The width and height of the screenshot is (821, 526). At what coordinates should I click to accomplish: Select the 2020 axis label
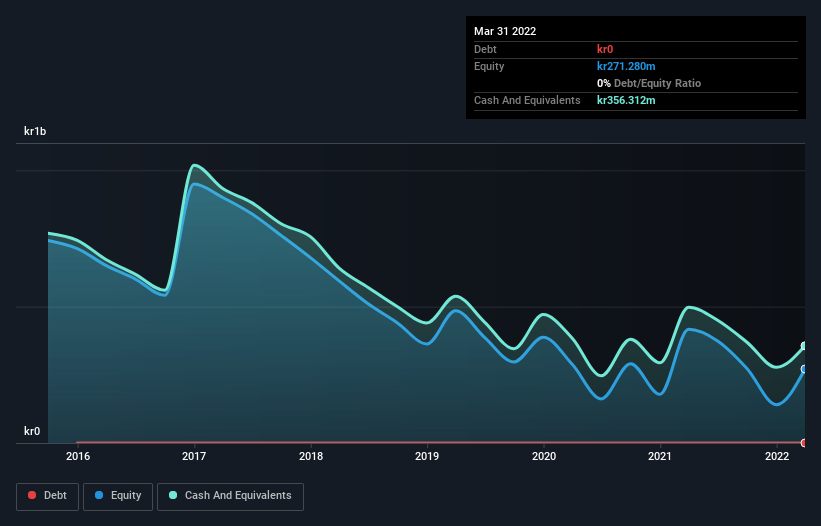tap(544, 456)
